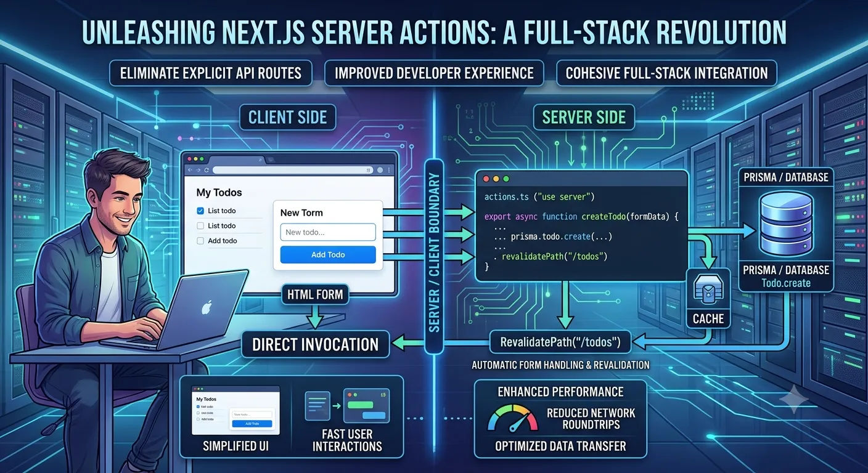The image size is (868, 473).
Task: Open the browser three-dot menu
Action: (x=389, y=170)
